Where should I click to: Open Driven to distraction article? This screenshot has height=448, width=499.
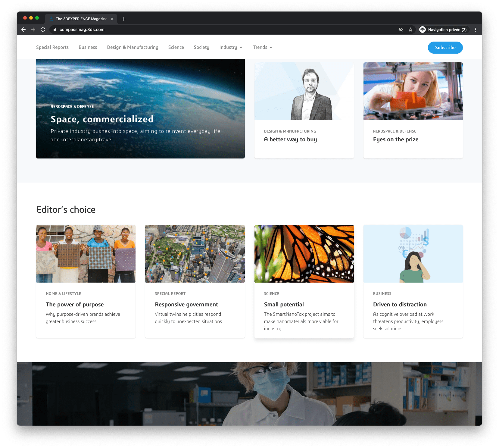(x=400, y=305)
